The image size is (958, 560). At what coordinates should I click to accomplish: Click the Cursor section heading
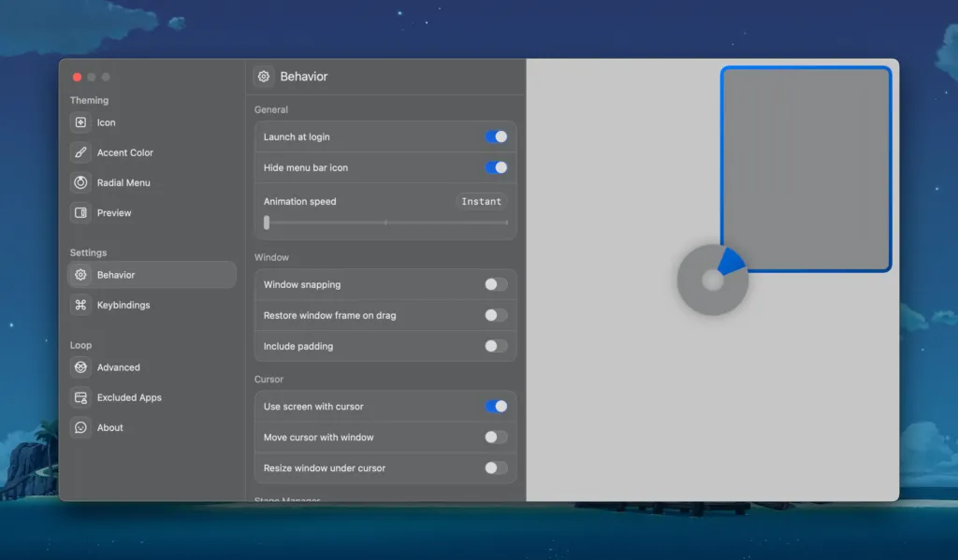pyautogui.click(x=269, y=380)
